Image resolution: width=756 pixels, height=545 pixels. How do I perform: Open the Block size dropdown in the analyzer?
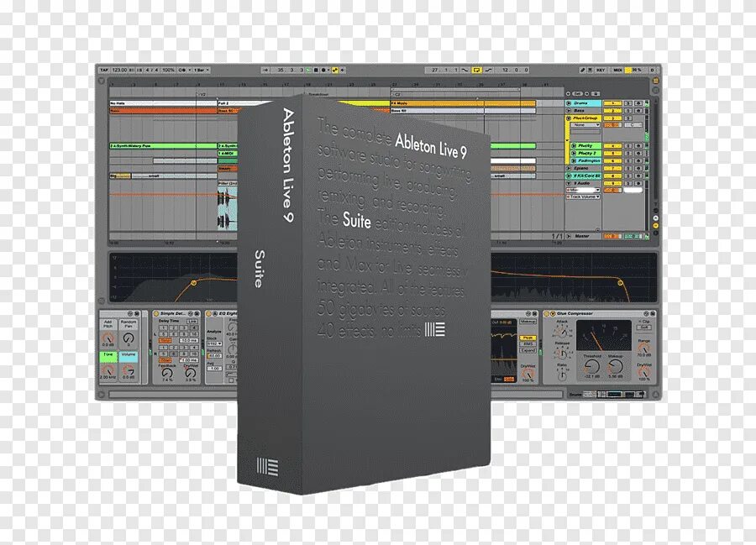point(214,343)
